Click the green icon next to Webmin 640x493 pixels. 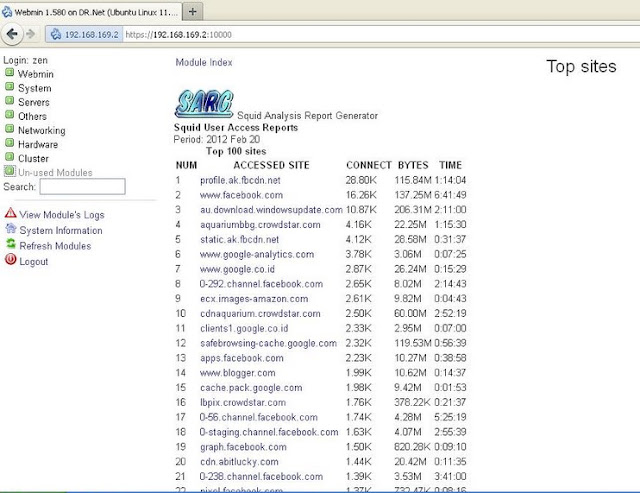pyautogui.click(x=9, y=73)
